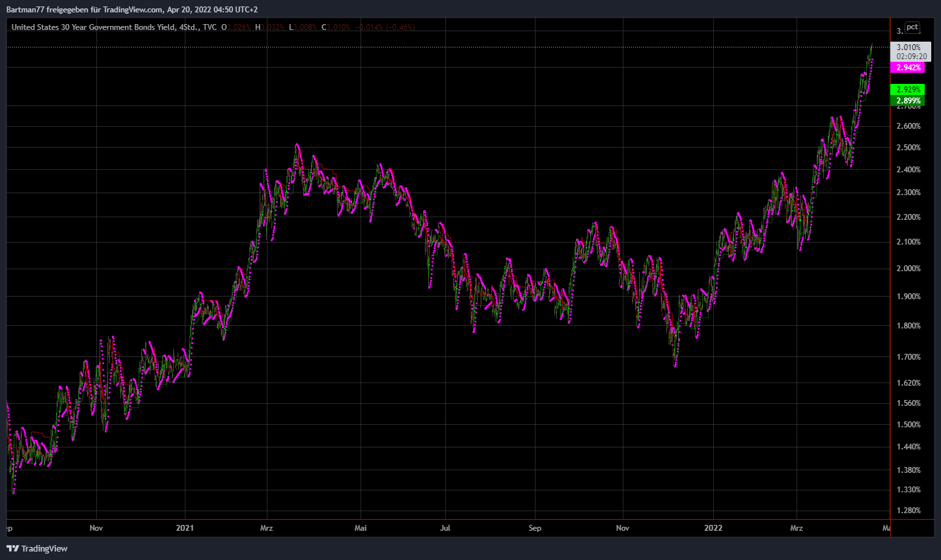Select the magenta 2.942% price label

click(908, 67)
